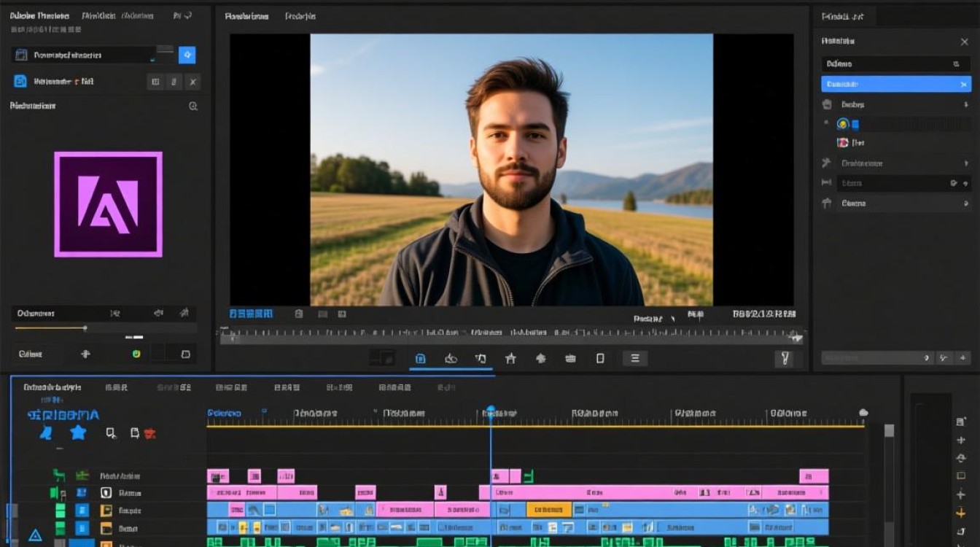Click the three-line menu button below the preview

click(x=634, y=358)
